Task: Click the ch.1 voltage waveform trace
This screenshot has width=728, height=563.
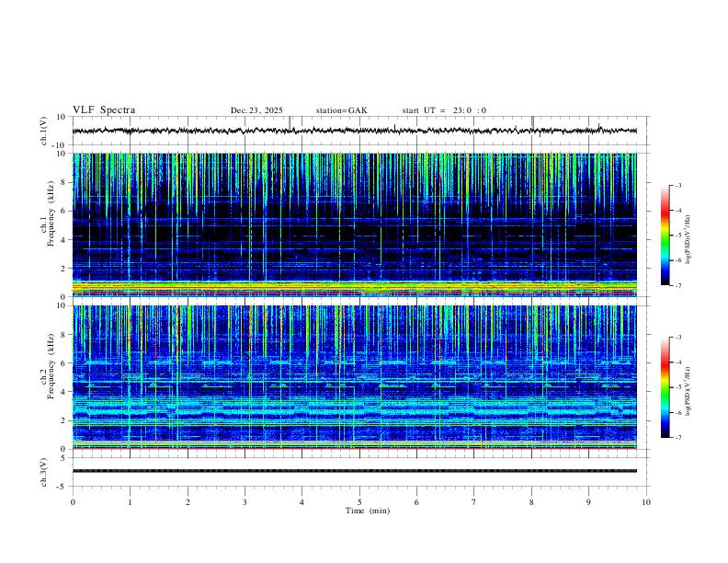Action: point(355,131)
